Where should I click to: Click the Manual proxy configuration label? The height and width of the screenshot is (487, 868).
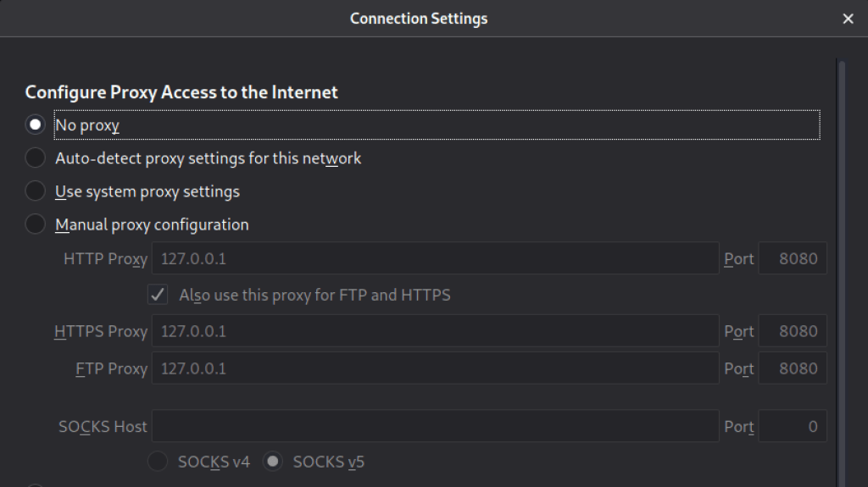(152, 224)
